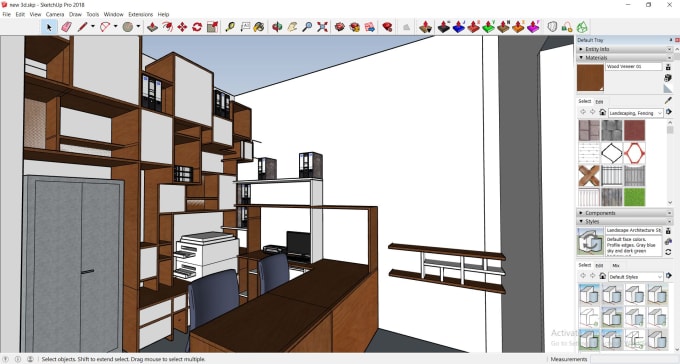Select the red hexagon fencing material
This screenshot has height=364, width=680.
[634, 153]
